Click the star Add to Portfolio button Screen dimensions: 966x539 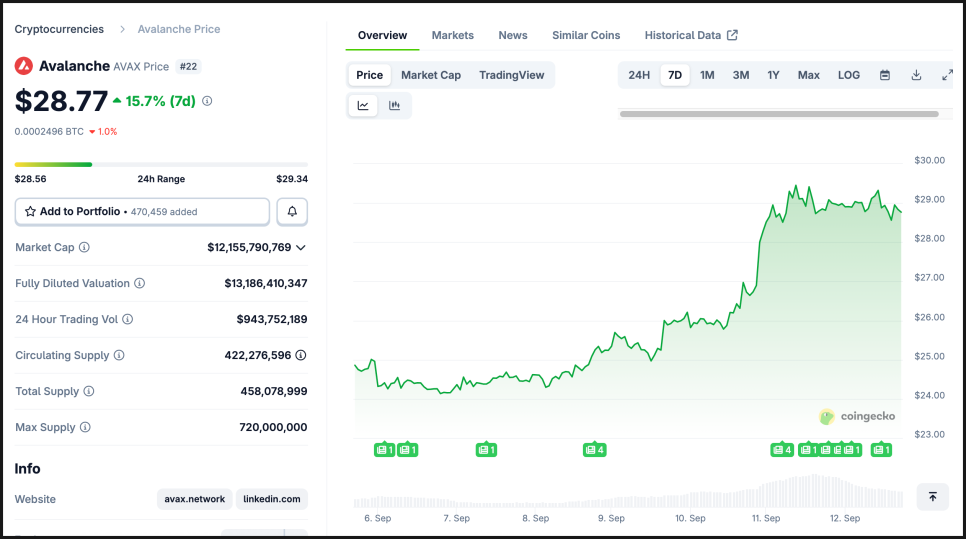tap(142, 211)
